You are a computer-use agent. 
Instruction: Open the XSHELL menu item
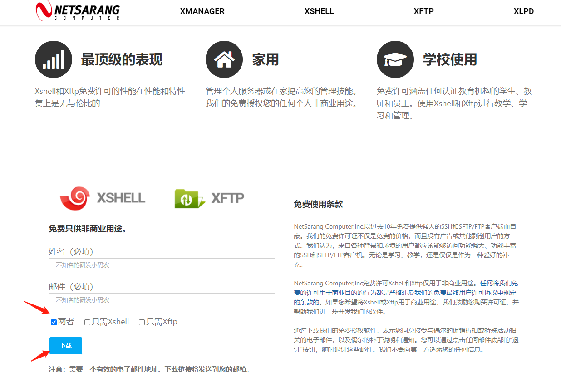pos(319,11)
